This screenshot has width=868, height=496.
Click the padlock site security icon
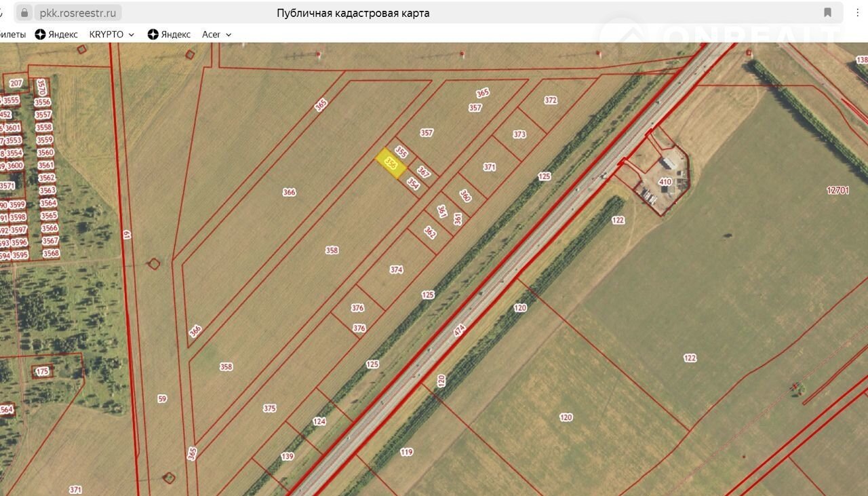tap(25, 13)
